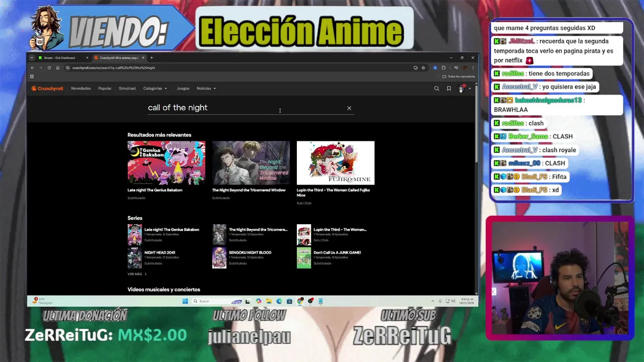Open the Novedades menu item
The width and height of the screenshot is (644, 362).
click(81, 88)
